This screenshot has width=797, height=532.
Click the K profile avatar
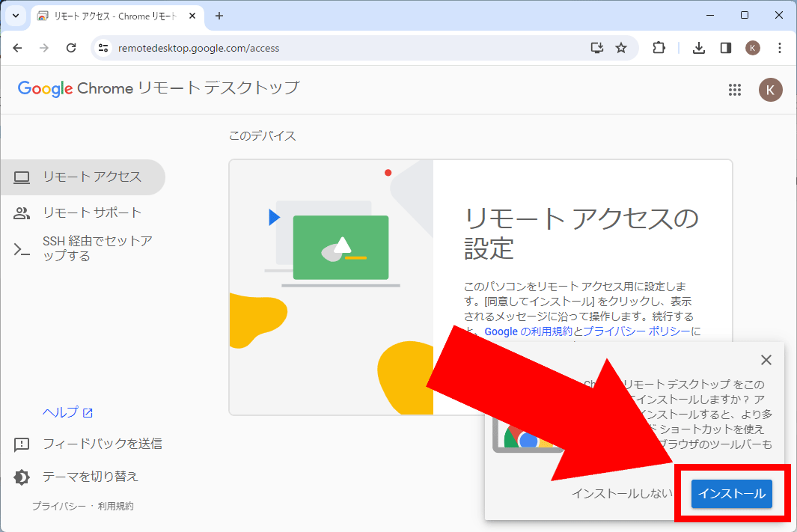(x=753, y=47)
